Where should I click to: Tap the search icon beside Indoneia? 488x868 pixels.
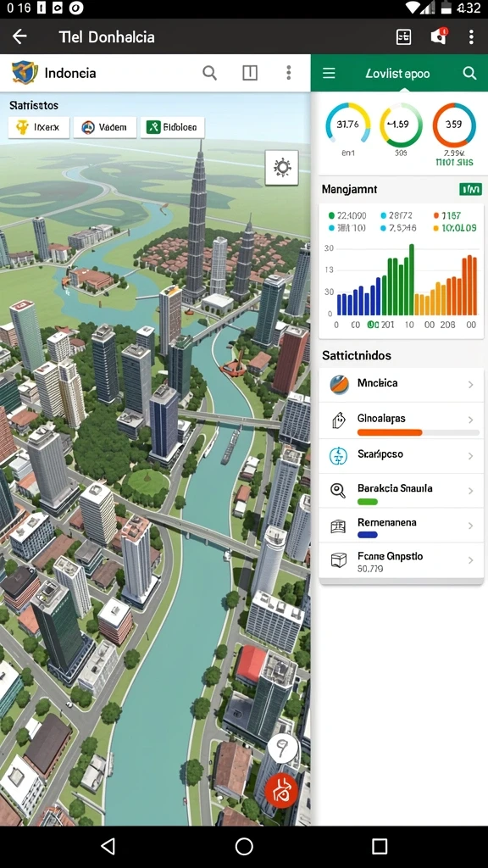210,73
